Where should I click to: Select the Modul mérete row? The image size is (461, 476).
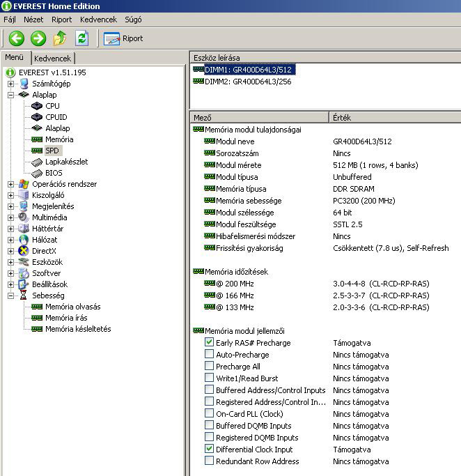click(x=325, y=165)
